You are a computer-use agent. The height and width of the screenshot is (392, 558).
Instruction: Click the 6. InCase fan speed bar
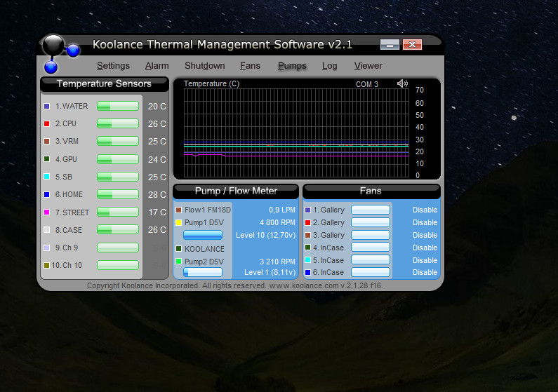tap(371, 272)
